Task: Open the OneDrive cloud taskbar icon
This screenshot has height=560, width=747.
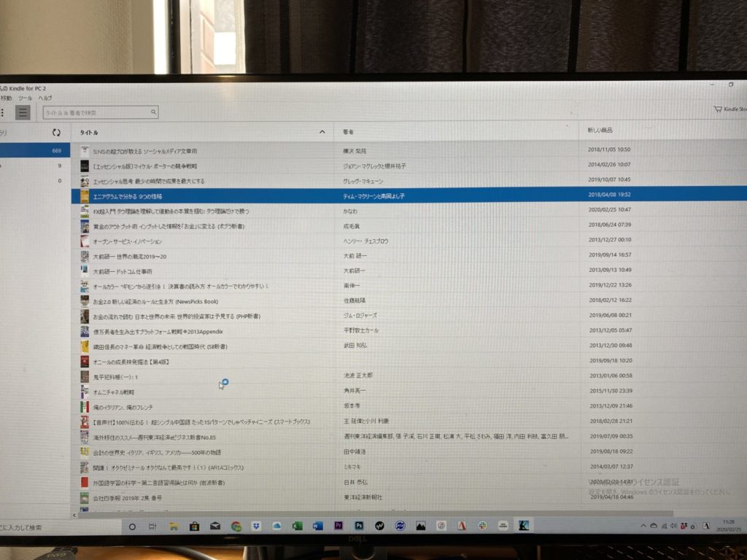Action: pyautogui.click(x=276, y=526)
